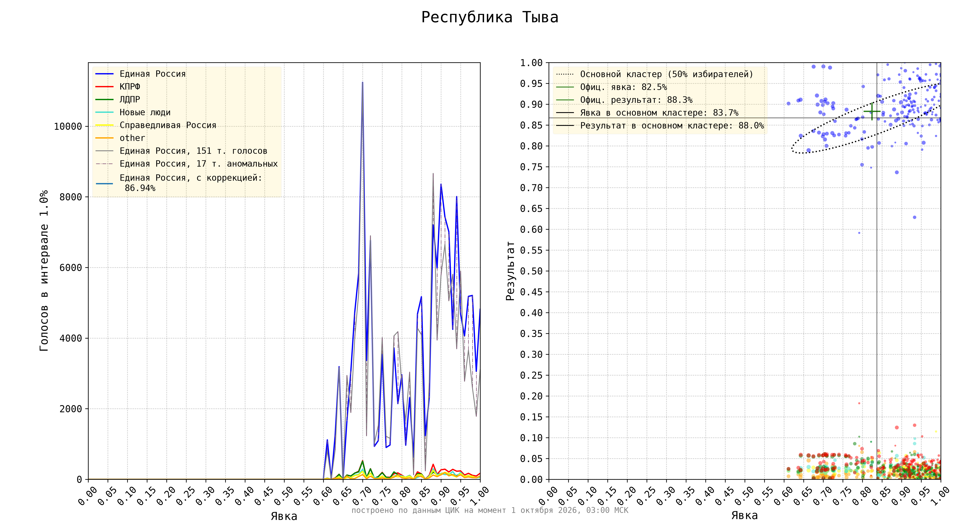
Task: Click the 0.75 tick on the Результат axis
Action: click(531, 167)
